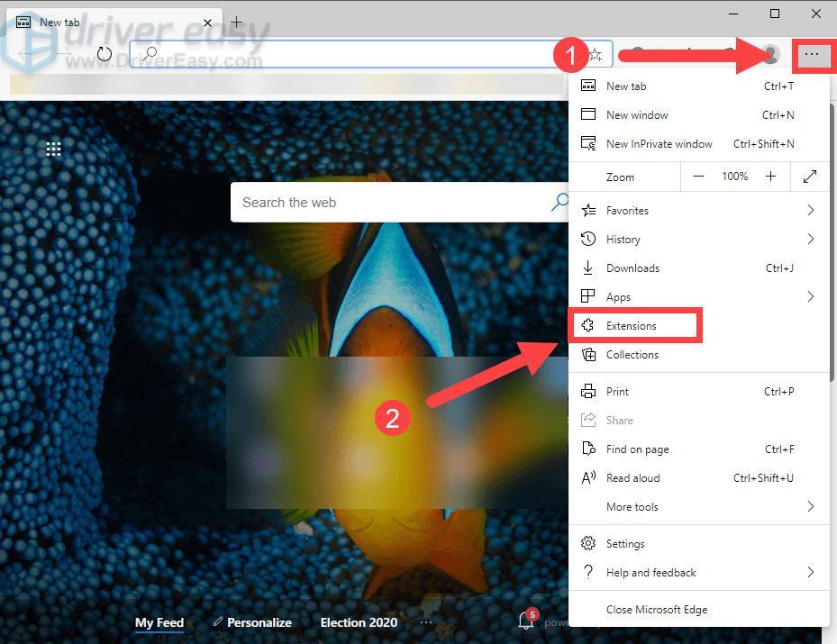Click the refresh page icon
Screen dimensions: 837x644
pyautogui.click(x=105, y=54)
